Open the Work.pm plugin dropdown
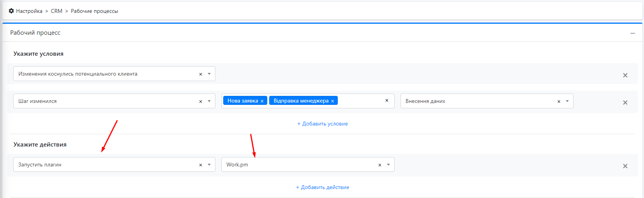This screenshot has width=644, height=198. [388, 164]
